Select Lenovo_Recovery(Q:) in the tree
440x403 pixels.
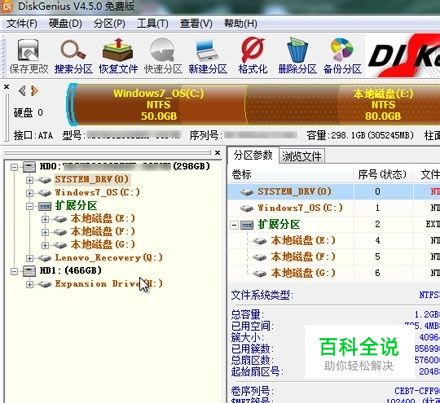tap(109, 258)
